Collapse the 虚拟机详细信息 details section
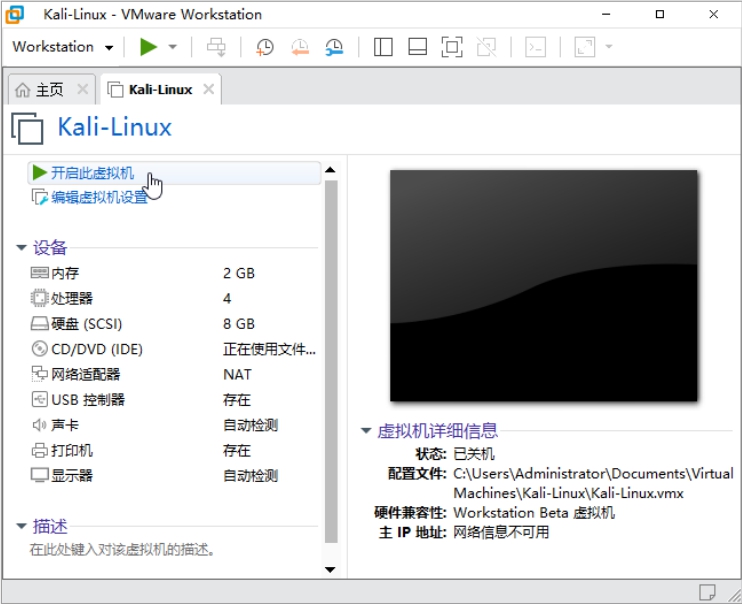The image size is (742, 604). pos(367,431)
